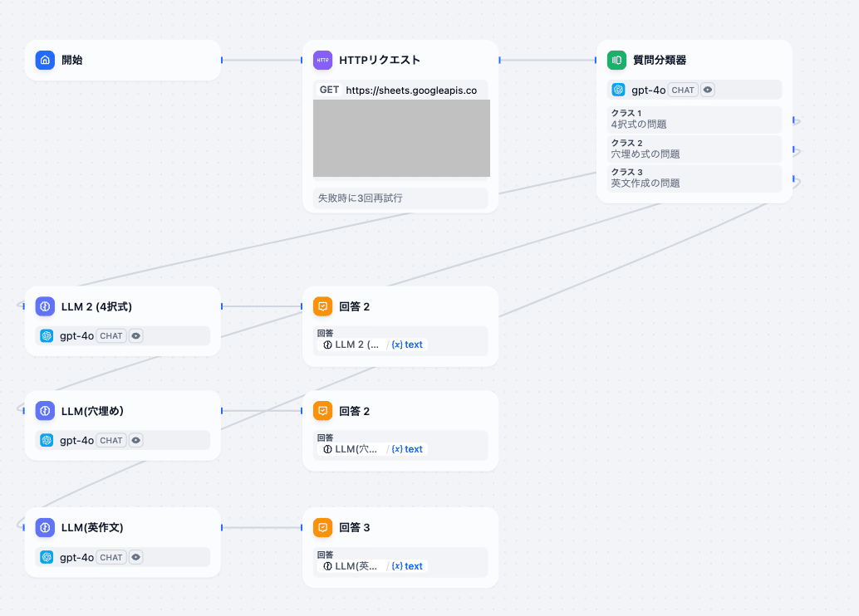The width and height of the screenshot is (859, 616).
Task: Open the GET method selector in HTTPリクエスト
Action: [328, 89]
